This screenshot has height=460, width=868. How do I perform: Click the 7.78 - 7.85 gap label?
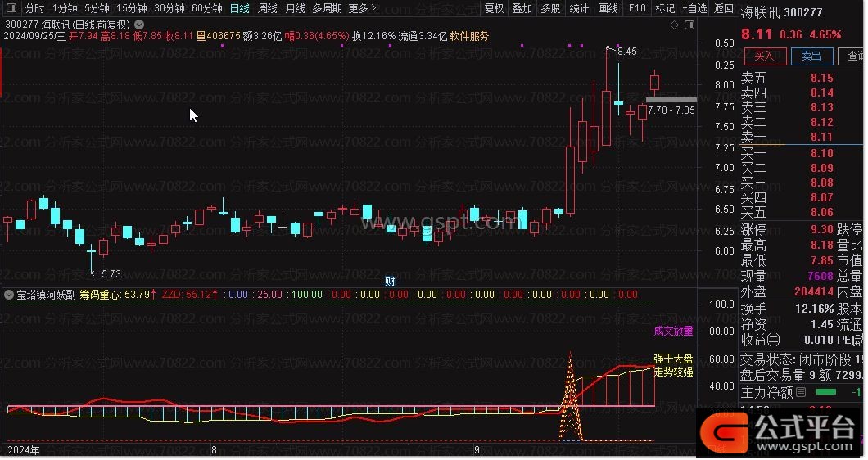[671, 110]
